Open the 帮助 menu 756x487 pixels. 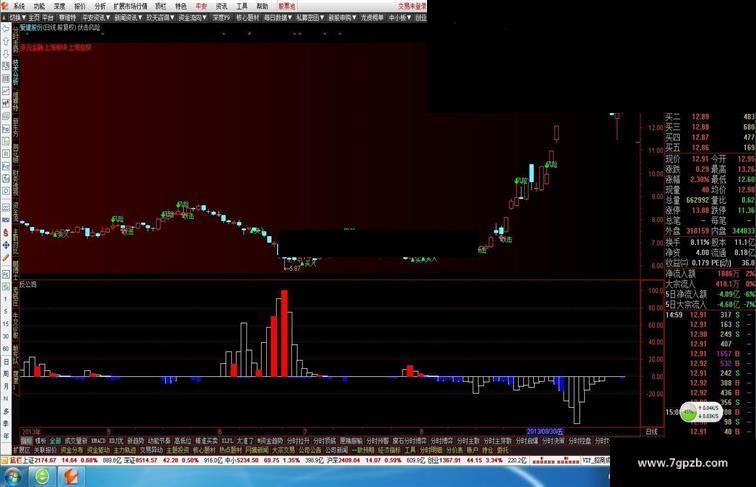[262, 6]
